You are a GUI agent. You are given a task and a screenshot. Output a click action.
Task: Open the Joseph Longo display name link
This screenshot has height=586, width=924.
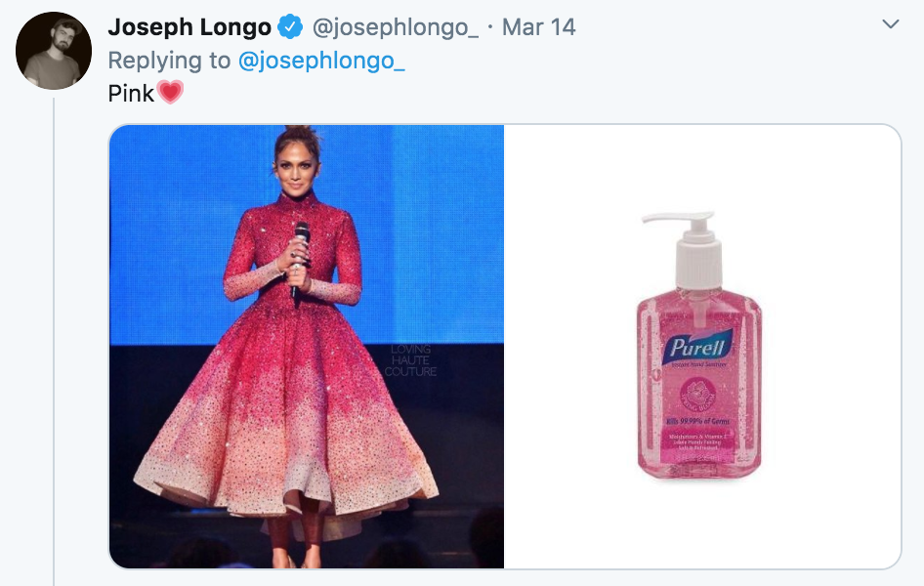coord(189,27)
